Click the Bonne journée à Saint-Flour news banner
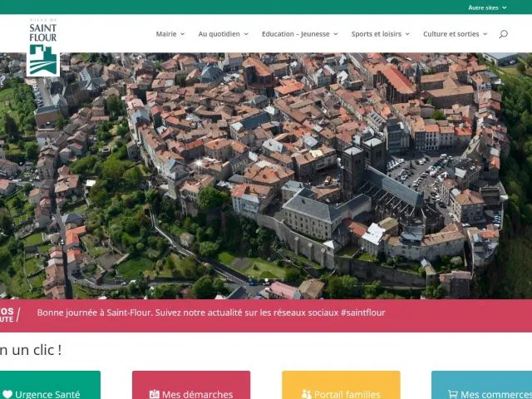This screenshot has width=532, height=399. tap(211, 313)
